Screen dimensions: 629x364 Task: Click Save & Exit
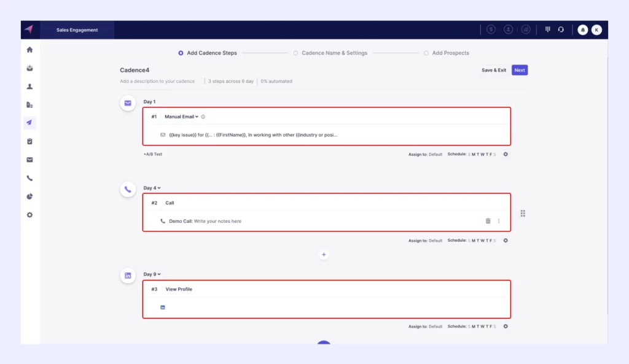click(x=494, y=70)
